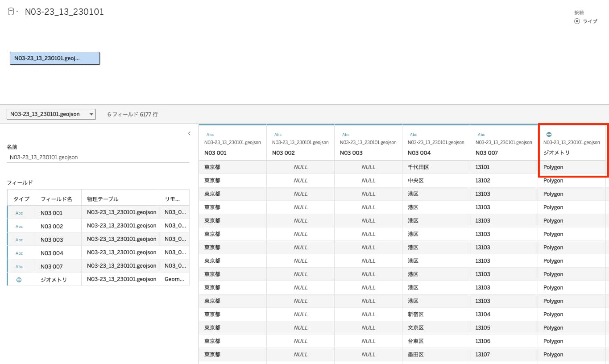Click the N03-23_13_230101.geojson table box on canvas
This screenshot has width=609, height=364.
point(54,58)
